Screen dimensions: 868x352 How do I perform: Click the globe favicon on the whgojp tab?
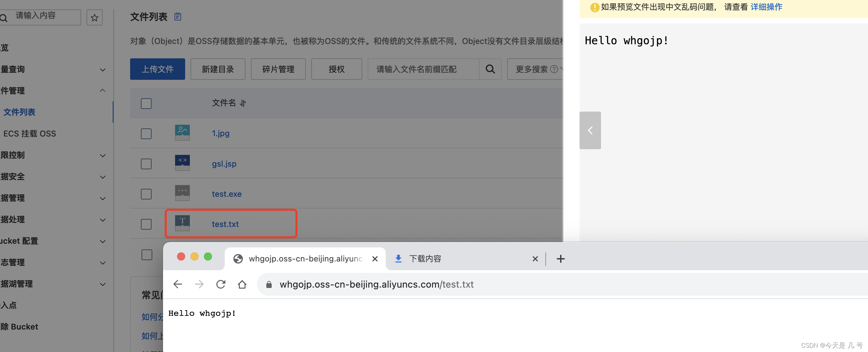[238, 259]
